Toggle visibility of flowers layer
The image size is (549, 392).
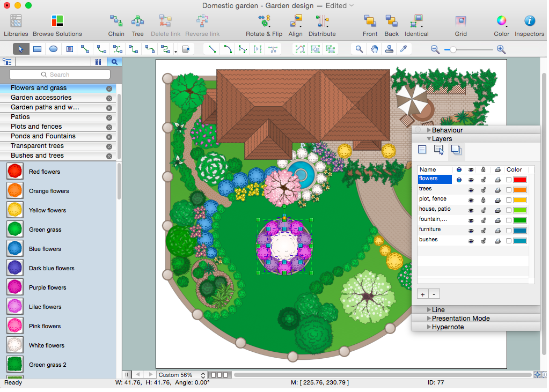(471, 180)
